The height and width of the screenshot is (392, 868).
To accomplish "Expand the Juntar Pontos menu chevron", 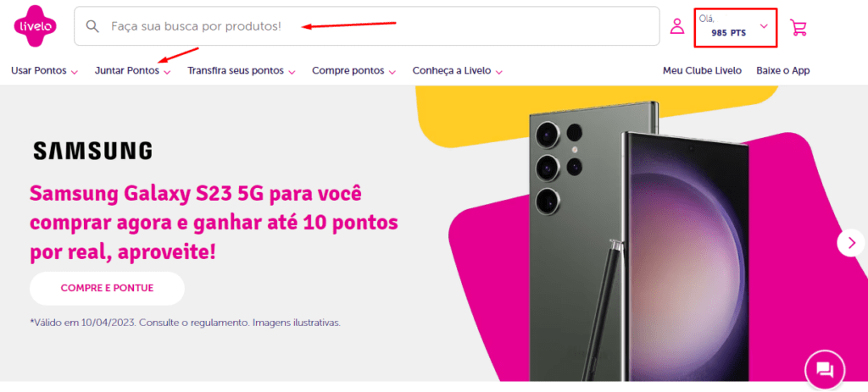I will [x=167, y=72].
